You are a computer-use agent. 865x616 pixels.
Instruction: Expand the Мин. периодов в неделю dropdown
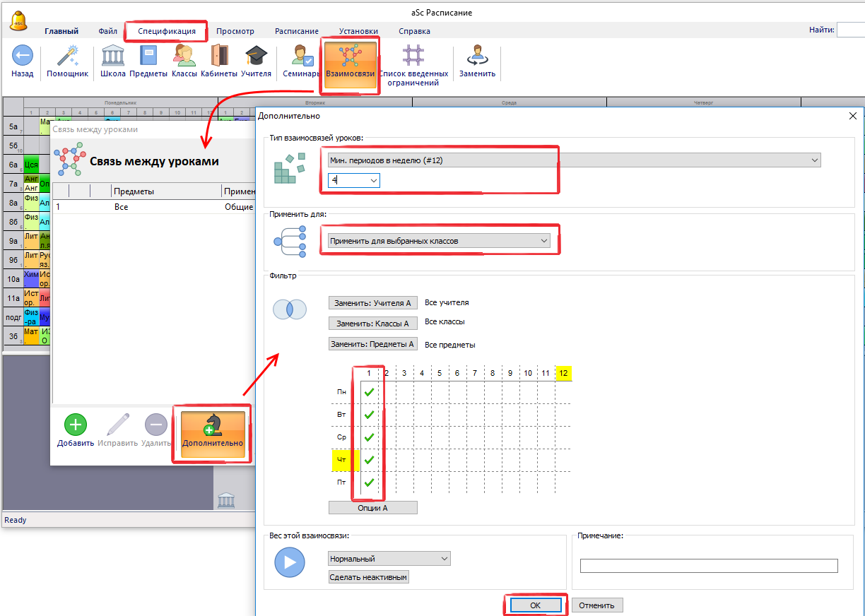click(816, 160)
